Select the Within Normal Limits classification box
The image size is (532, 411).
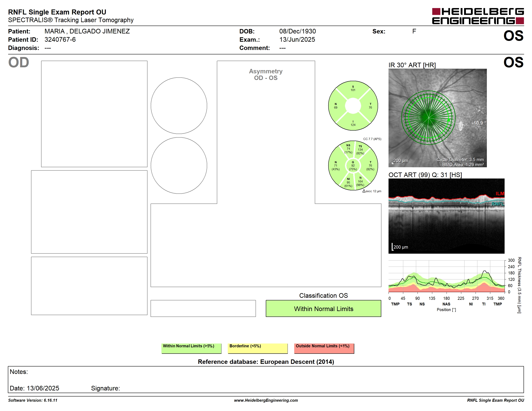[x=323, y=308]
